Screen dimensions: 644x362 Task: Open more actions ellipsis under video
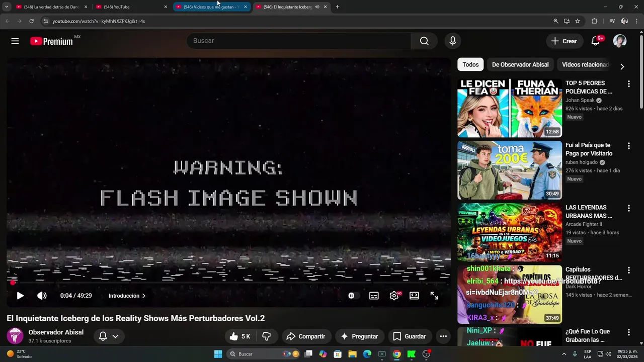(443, 336)
